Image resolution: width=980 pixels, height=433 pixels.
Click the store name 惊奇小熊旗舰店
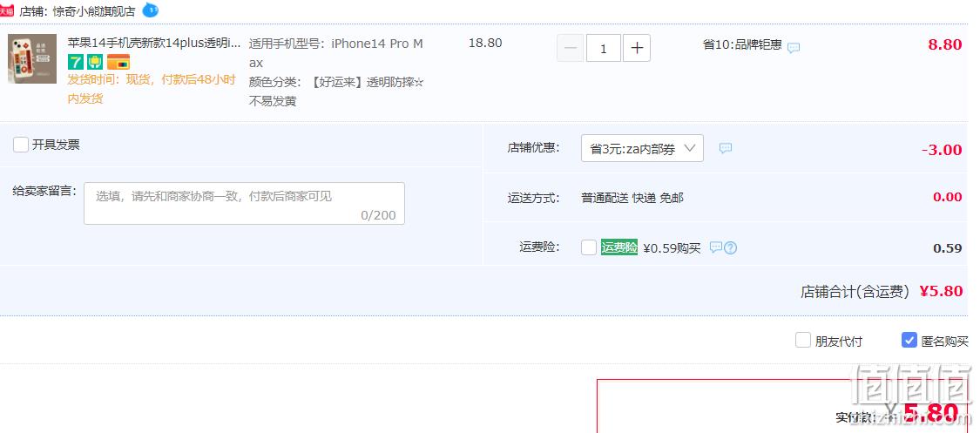coord(94,11)
